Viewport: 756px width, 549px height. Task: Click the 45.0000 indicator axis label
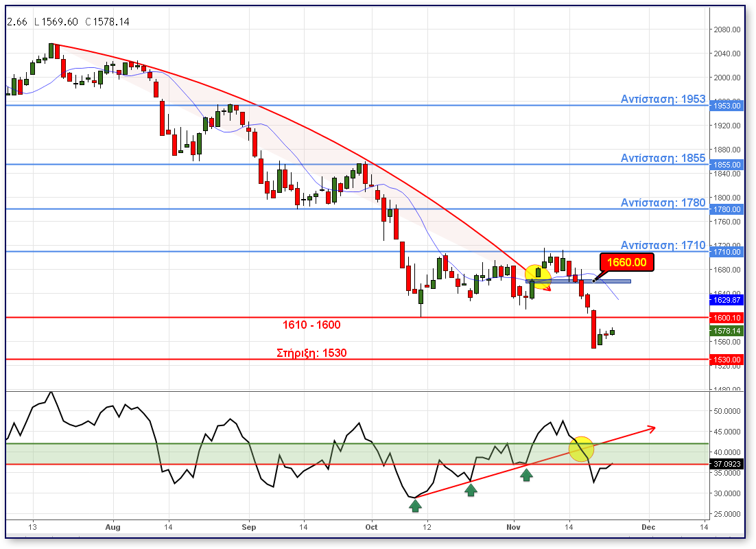pyautogui.click(x=727, y=432)
